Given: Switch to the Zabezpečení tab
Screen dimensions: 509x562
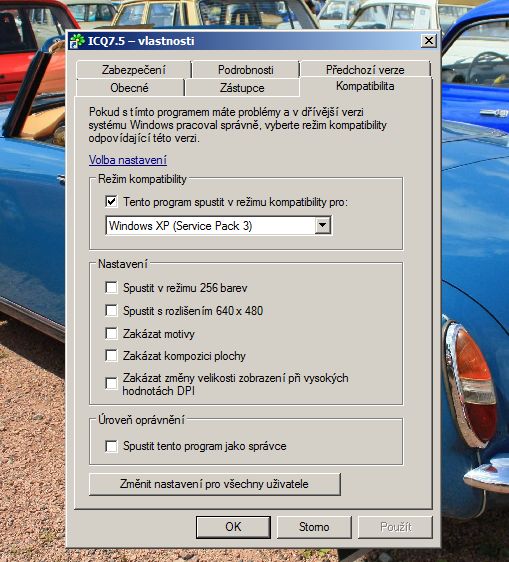Looking at the screenshot, I should 133,70.
